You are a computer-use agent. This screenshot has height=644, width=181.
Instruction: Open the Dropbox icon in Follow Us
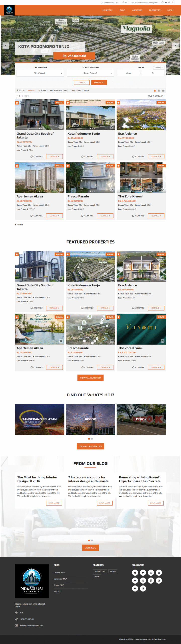tap(135, 588)
